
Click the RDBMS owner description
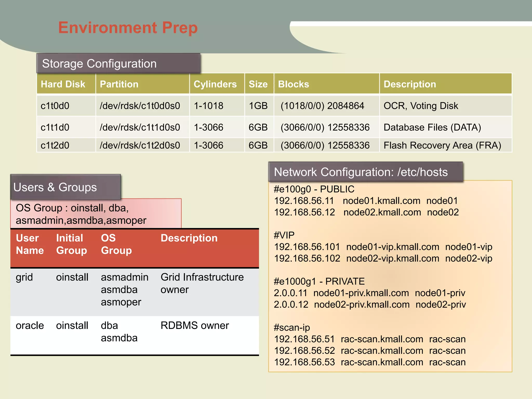tap(195, 325)
